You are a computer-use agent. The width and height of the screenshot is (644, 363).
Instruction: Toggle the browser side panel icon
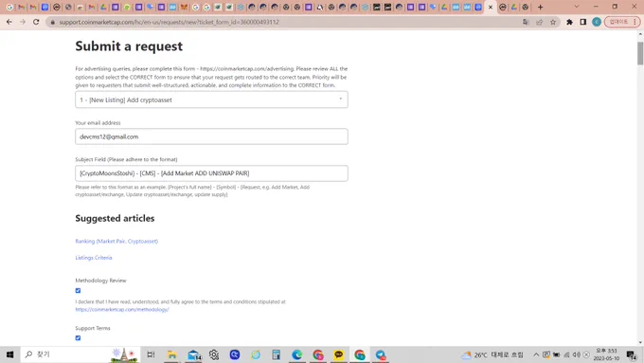583,22
